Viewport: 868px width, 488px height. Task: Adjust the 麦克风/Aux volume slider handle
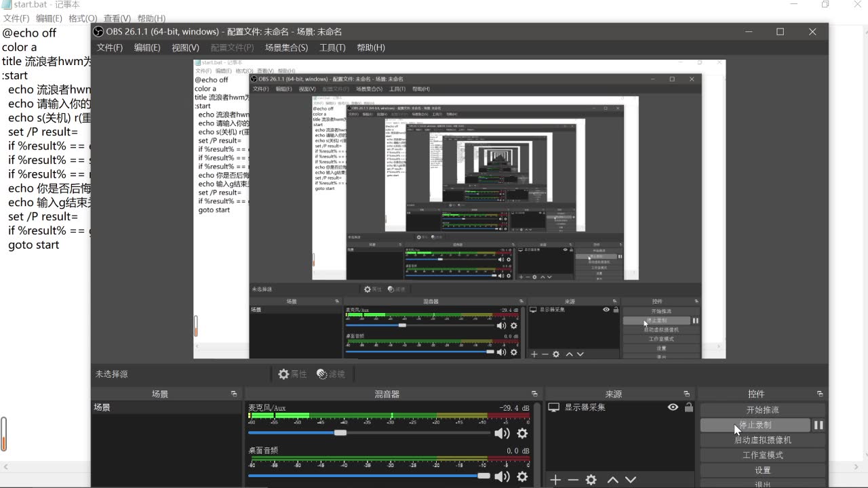[x=340, y=433]
